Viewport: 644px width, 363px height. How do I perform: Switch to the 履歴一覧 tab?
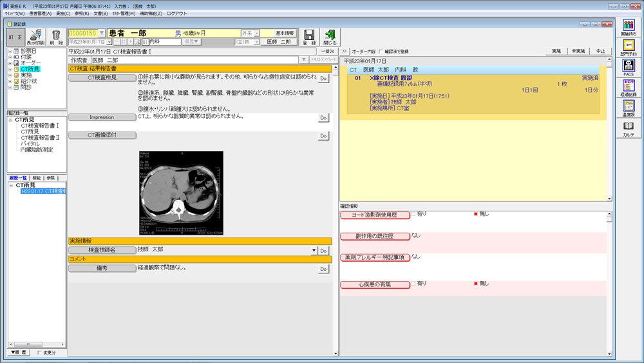pyautogui.click(x=18, y=178)
